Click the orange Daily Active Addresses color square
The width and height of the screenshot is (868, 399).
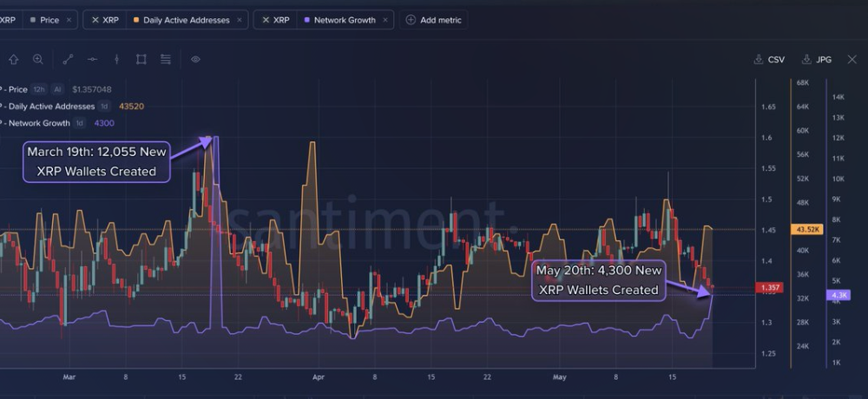(x=136, y=20)
